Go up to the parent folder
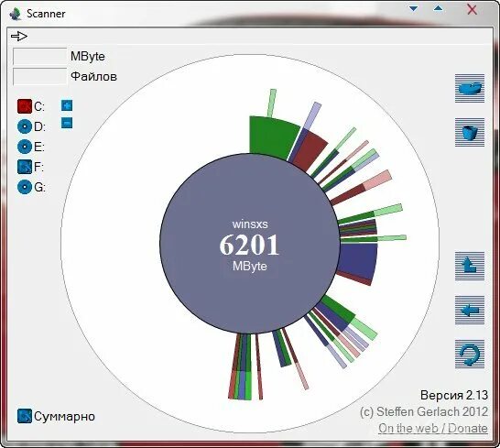 pyautogui.click(x=470, y=266)
